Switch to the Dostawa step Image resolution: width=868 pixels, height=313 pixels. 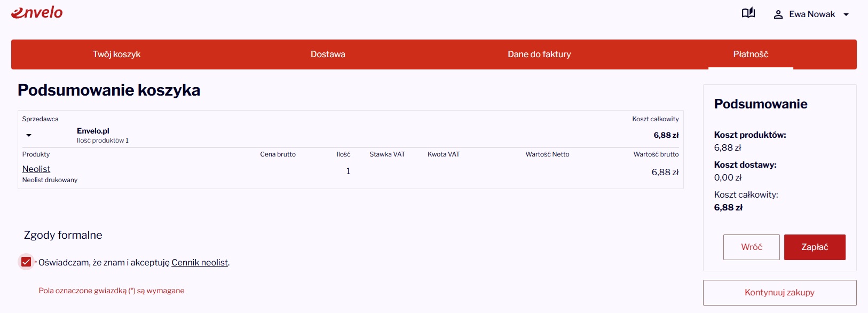328,54
